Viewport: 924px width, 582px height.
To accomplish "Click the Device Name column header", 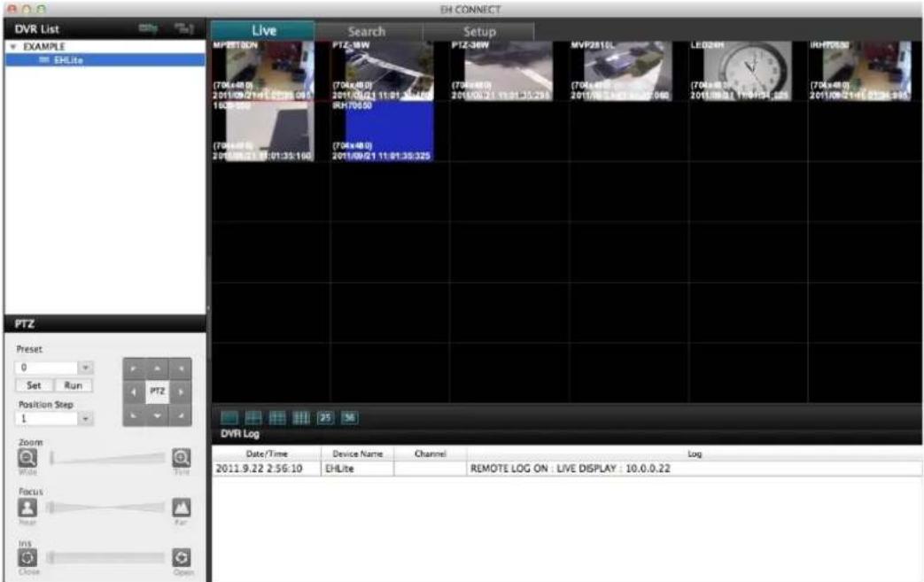I will coord(357,454).
